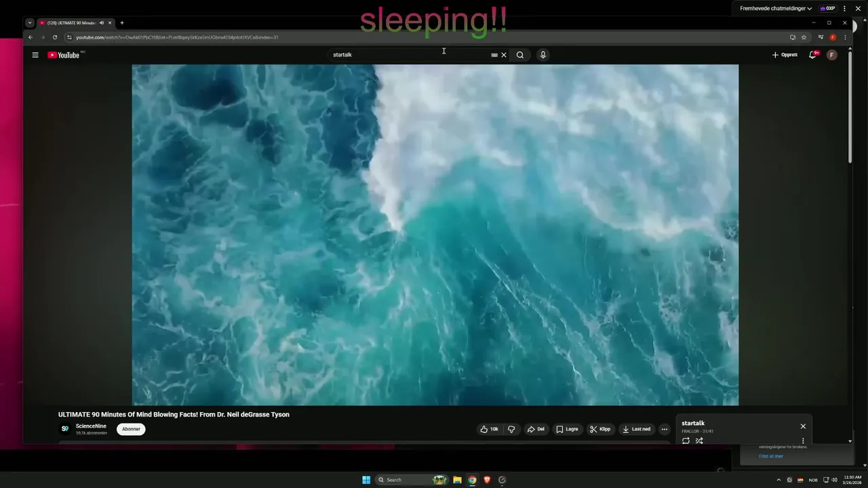Image resolution: width=868 pixels, height=488 pixels.
Task: Open the YouTube hamburger guide menu
Action: (35, 55)
